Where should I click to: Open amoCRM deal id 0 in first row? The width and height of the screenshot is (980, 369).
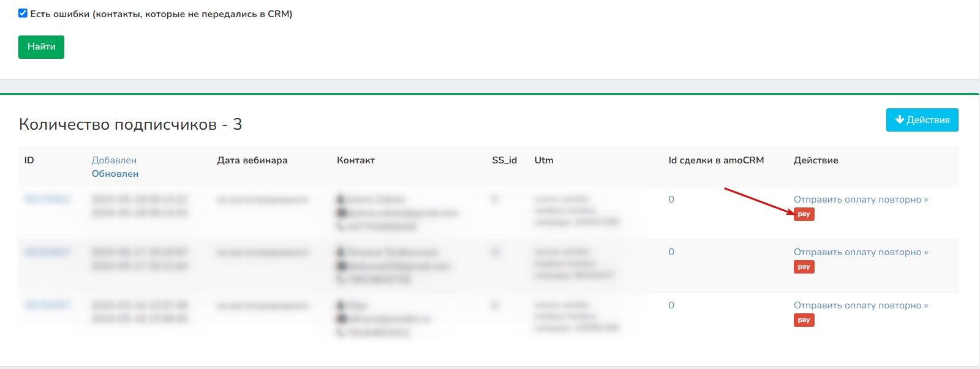tap(671, 199)
